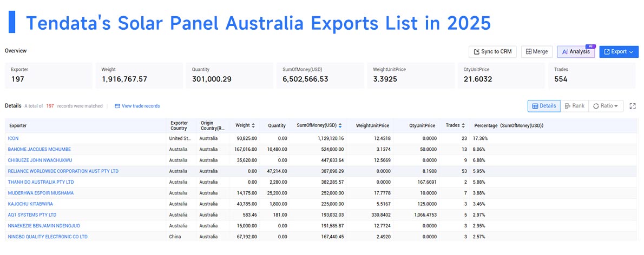Click the Weight overview card 1,916,767.57
This screenshot has height=255, width=644.
point(139,76)
